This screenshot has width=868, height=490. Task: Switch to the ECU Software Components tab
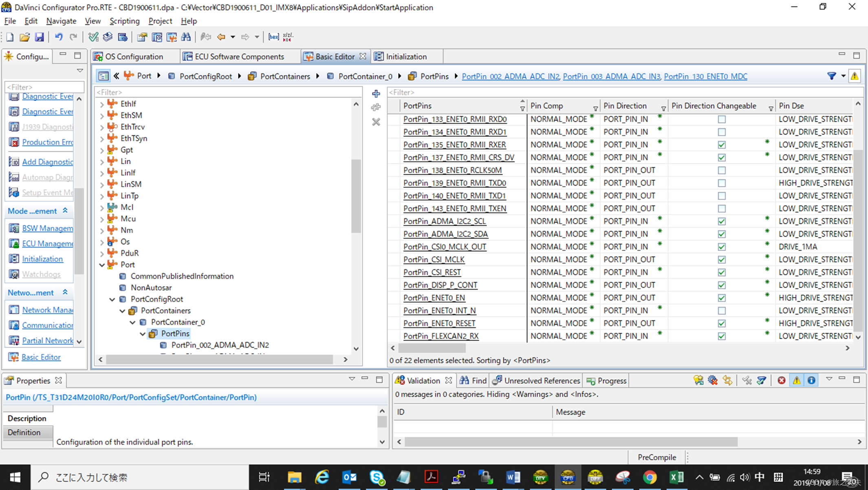(x=238, y=57)
